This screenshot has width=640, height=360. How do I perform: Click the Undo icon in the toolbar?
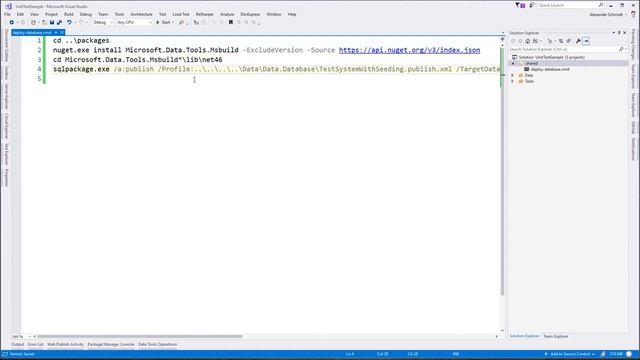click(69, 22)
